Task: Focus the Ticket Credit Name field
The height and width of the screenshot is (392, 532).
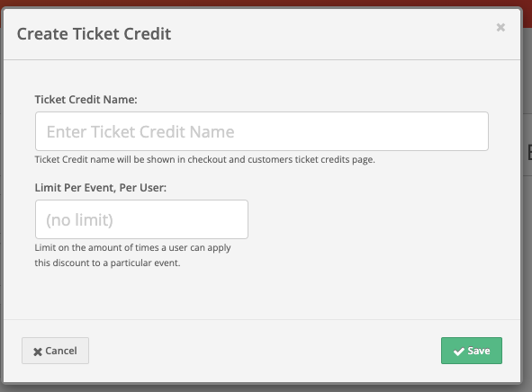Action: coord(262,131)
